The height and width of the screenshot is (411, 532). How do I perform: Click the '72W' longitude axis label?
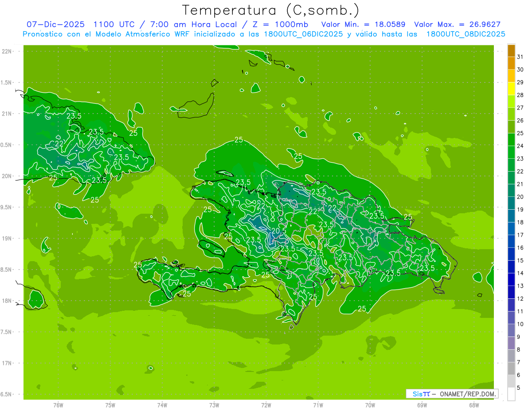pyautogui.click(x=266, y=405)
